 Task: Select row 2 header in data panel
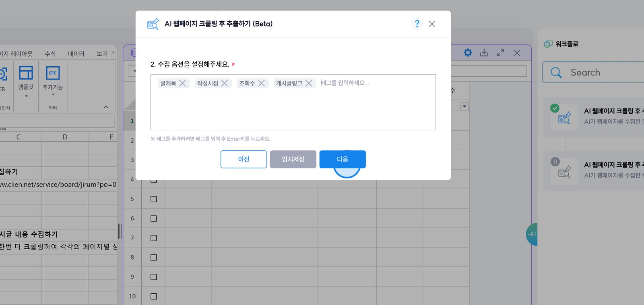[132, 141]
